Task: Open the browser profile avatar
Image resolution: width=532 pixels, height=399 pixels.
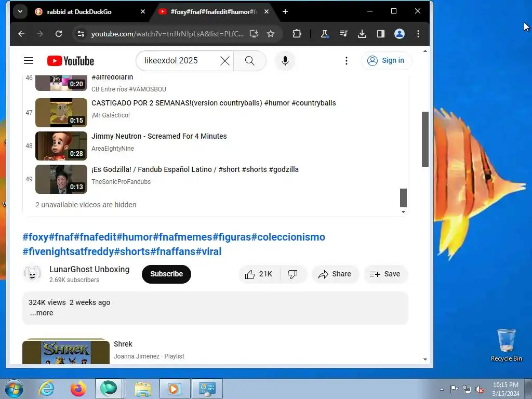Action: point(400,34)
